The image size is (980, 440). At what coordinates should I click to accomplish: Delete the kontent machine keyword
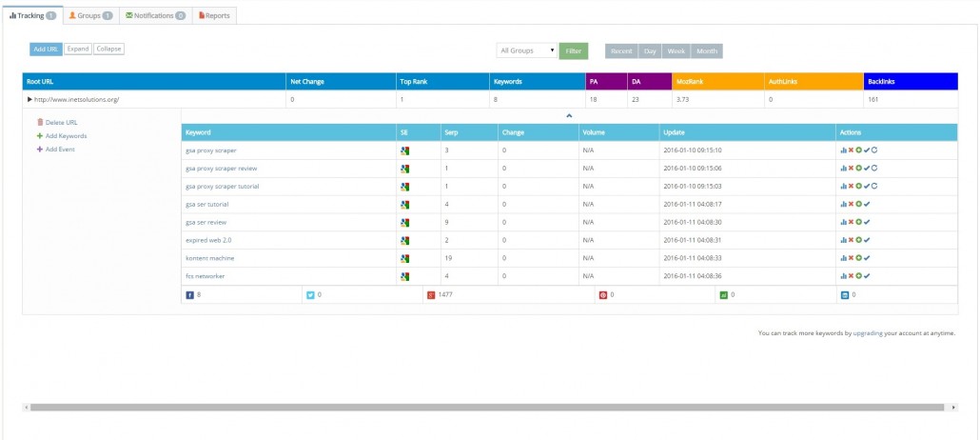pyautogui.click(x=852, y=258)
